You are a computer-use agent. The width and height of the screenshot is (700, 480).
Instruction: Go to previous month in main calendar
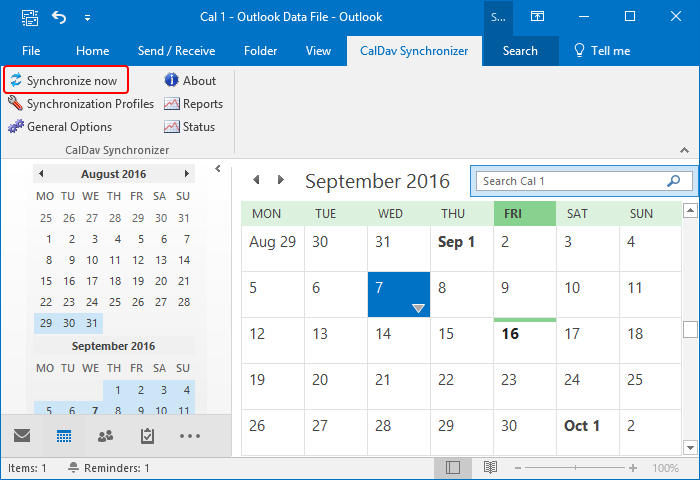[x=256, y=179]
